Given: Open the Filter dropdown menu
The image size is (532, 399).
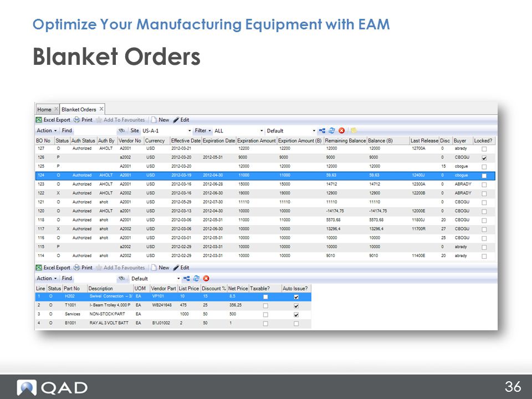Looking at the screenshot, I should point(203,131).
